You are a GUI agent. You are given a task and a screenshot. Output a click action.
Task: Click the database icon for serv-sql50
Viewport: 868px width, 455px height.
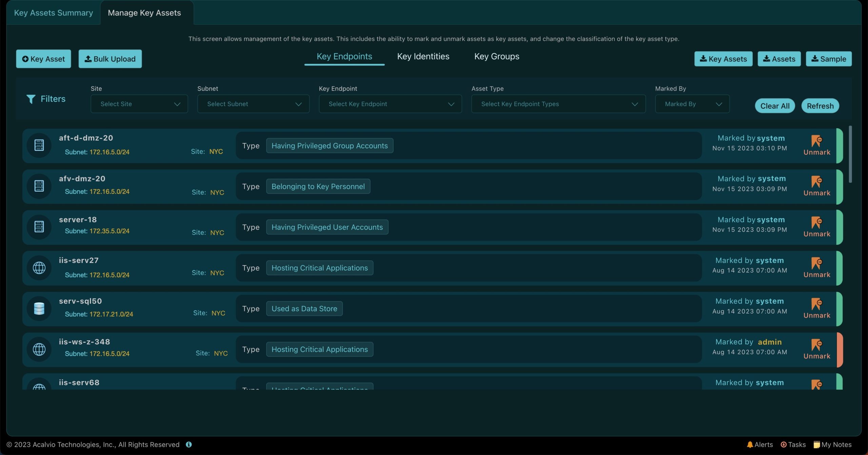39,308
